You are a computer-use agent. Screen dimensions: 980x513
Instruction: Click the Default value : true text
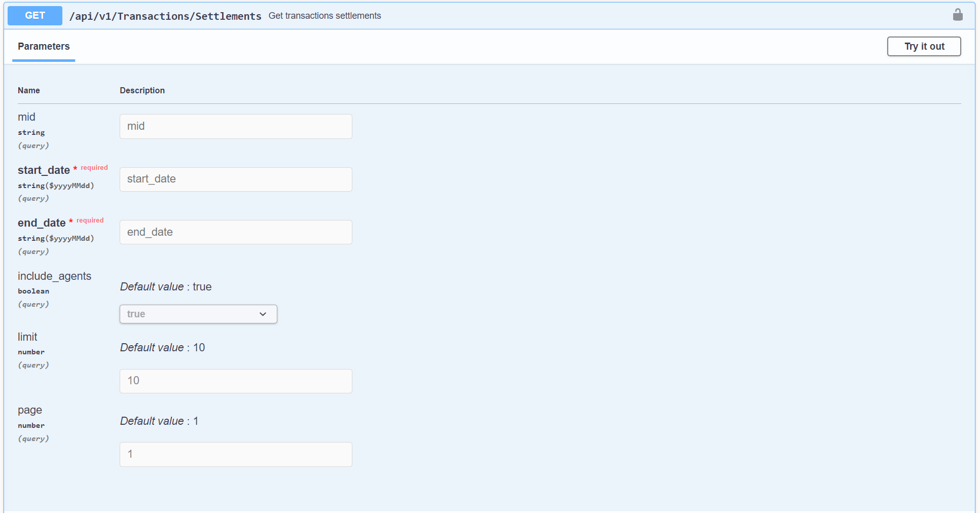[166, 287]
